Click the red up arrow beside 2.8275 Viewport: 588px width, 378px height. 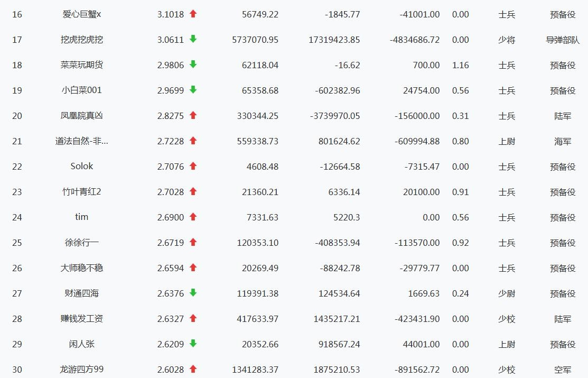coord(193,115)
